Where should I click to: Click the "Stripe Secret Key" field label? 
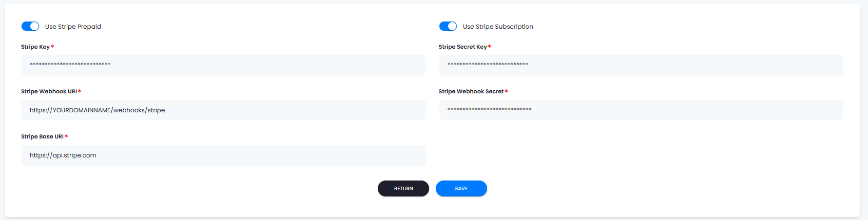tap(462, 47)
